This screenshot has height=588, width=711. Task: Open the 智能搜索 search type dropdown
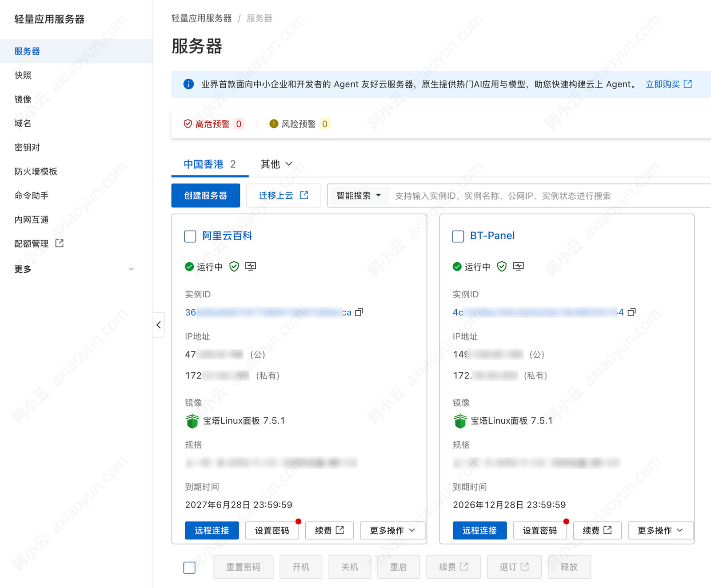point(359,196)
